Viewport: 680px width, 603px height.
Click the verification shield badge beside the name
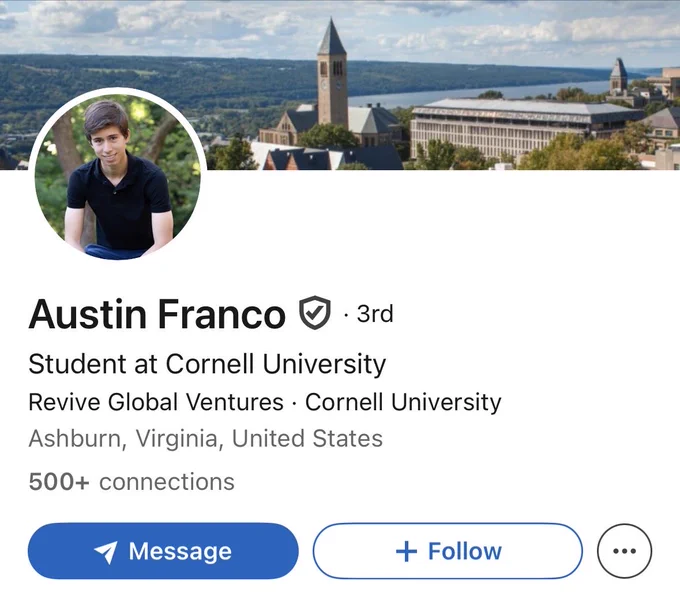315,313
